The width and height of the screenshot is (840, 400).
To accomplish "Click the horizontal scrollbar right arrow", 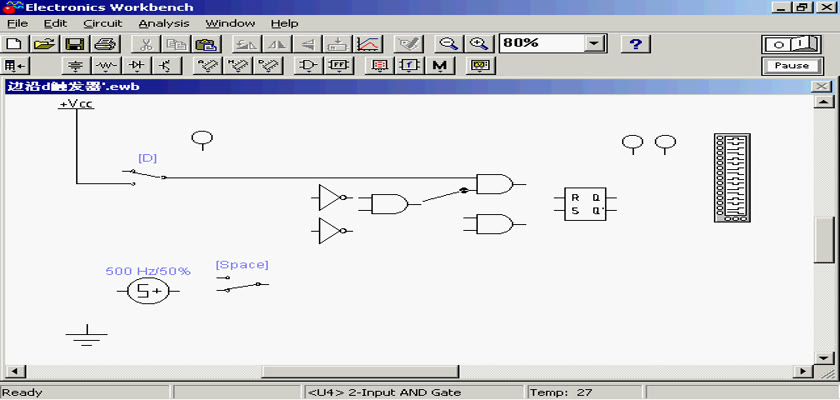I will (x=803, y=371).
